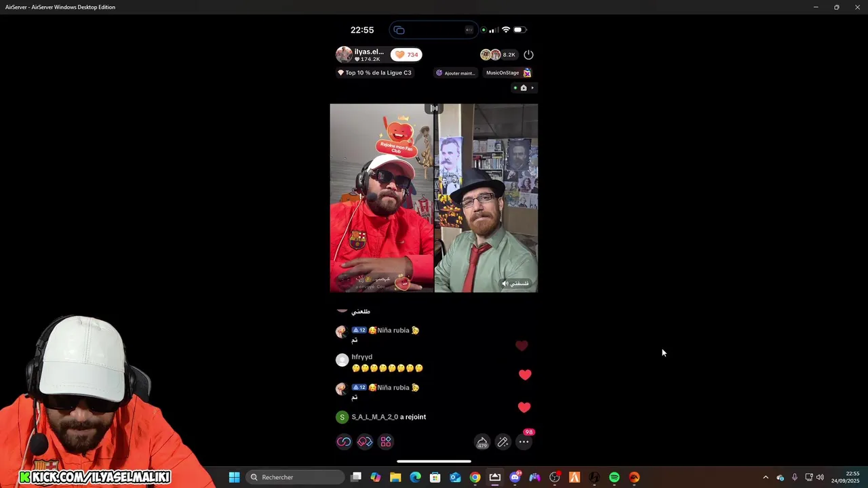Tap the split-screen divider handle icon

click(x=434, y=108)
